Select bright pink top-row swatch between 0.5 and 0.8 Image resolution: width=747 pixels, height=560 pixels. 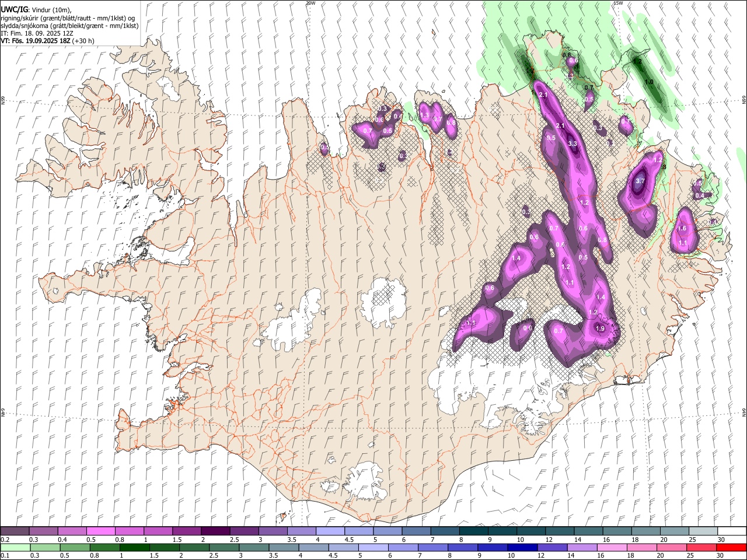[x=100, y=531]
